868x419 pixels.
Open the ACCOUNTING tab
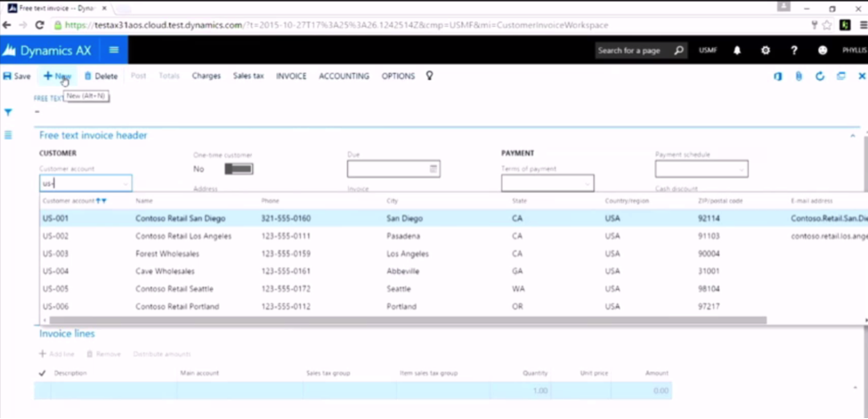[344, 77]
